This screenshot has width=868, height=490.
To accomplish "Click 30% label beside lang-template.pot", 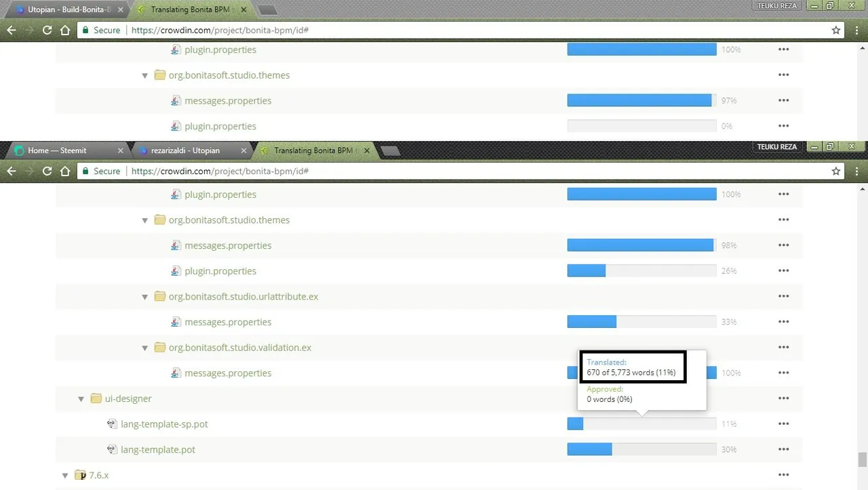I will click(729, 450).
